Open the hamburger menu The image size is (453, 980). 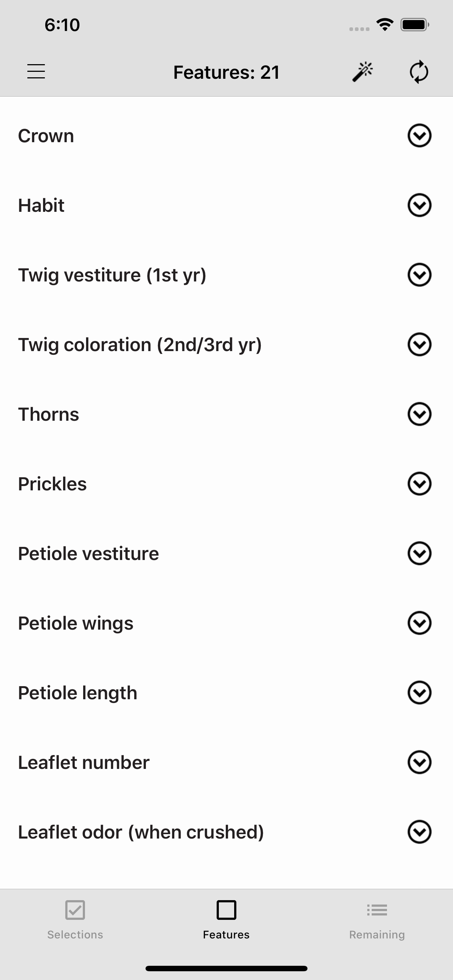point(36,71)
